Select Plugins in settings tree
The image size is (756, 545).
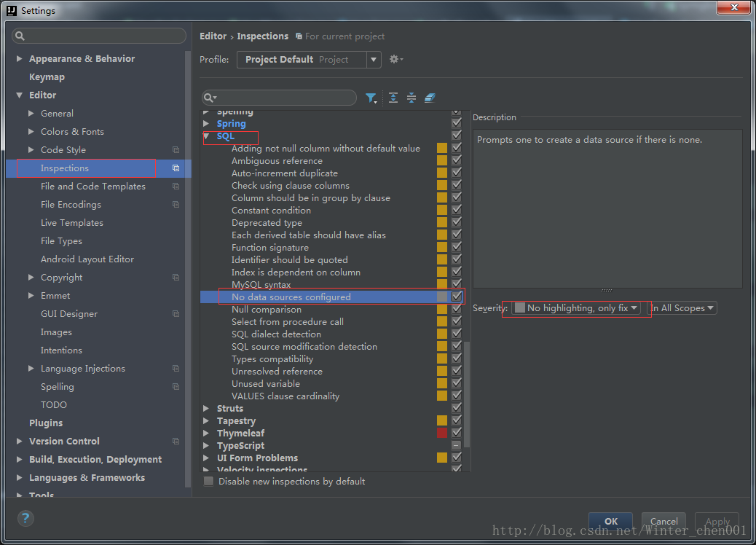click(46, 423)
